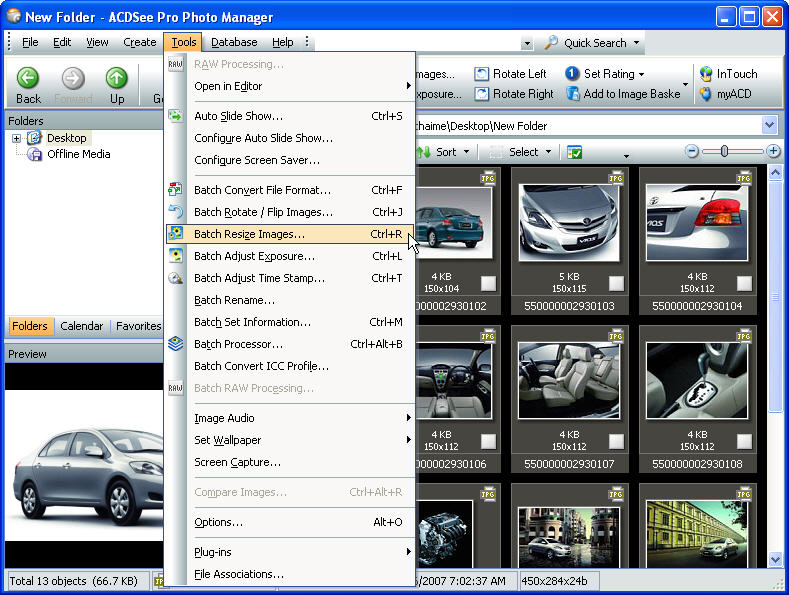Viewport: 789px width, 595px height.
Task: Open the folder path dropdown arrow
Action: coord(769,126)
